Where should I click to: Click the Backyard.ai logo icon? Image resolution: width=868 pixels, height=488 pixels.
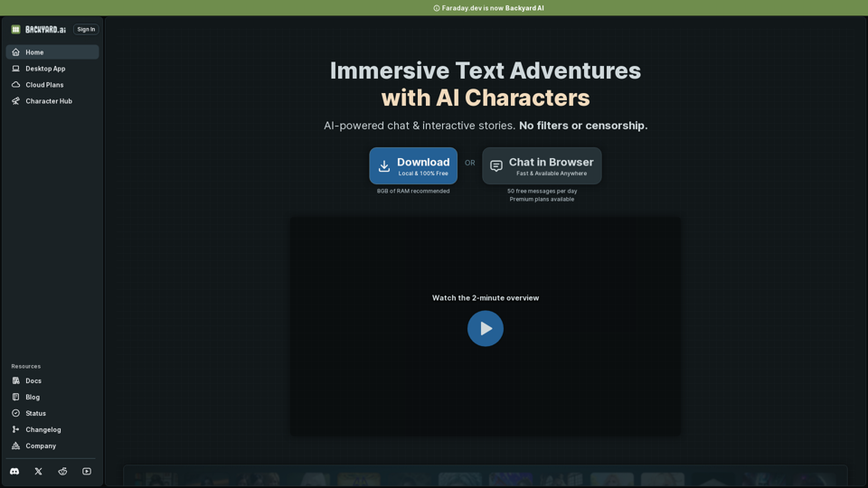[15, 29]
